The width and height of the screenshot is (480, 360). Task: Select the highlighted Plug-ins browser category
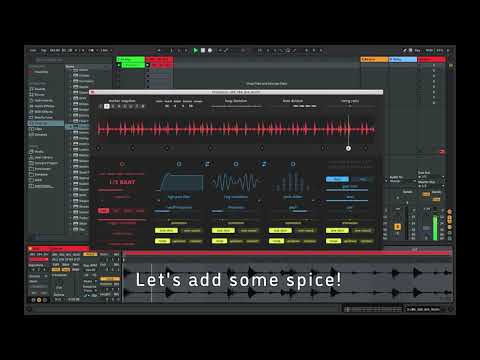tap(46, 123)
